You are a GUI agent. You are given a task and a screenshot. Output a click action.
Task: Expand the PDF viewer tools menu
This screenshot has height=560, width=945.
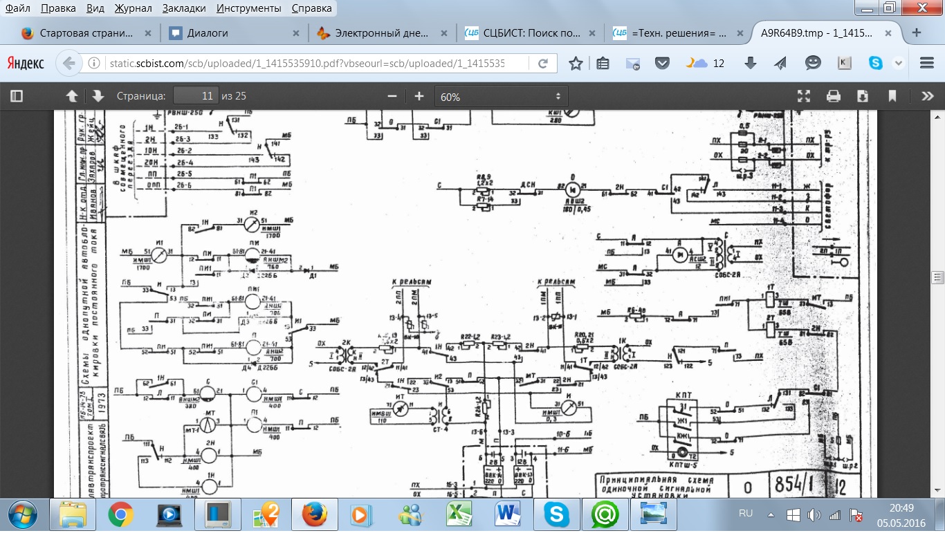coord(927,97)
